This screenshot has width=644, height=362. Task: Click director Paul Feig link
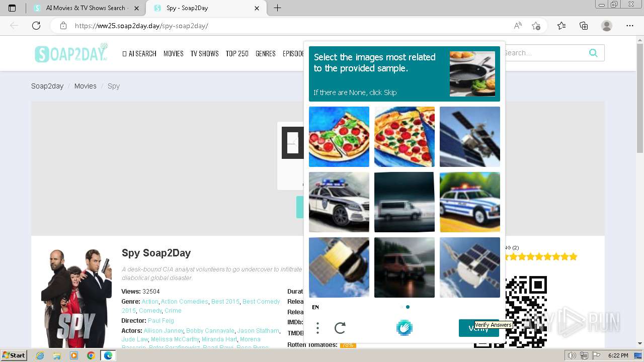pyautogui.click(x=161, y=321)
